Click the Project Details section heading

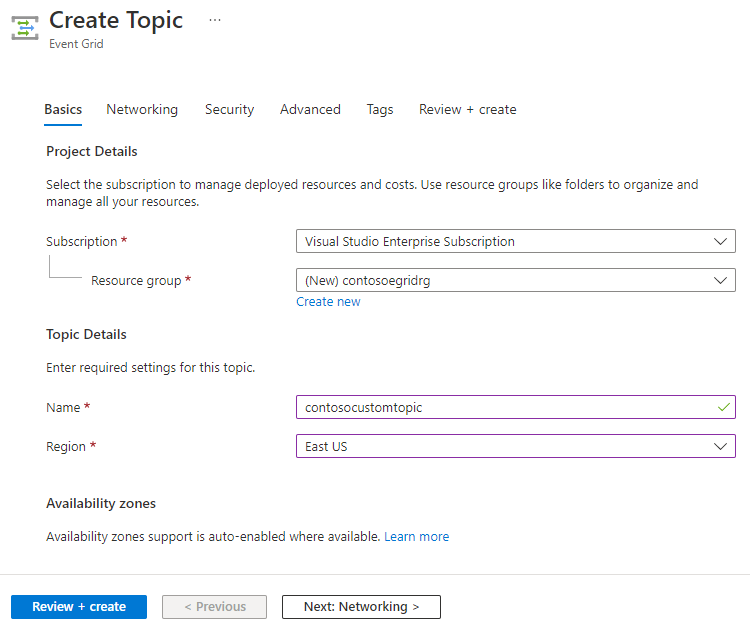pyautogui.click(x=92, y=151)
